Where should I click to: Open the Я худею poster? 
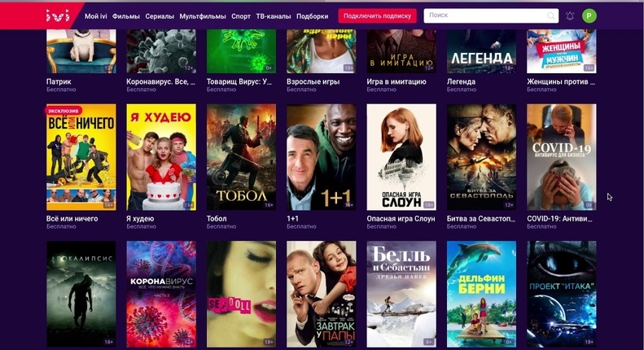161,157
